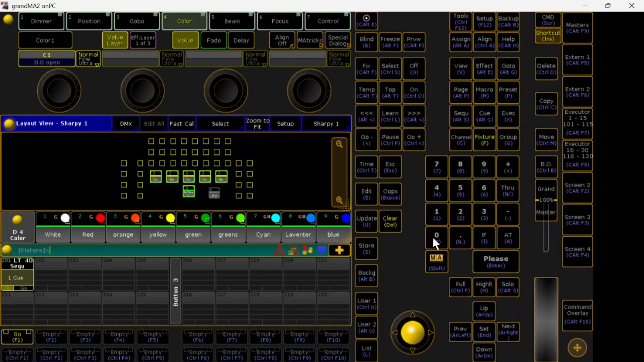Click the yellow ball on the command line
The width and height of the screenshot is (644, 362).
[x=7, y=250]
